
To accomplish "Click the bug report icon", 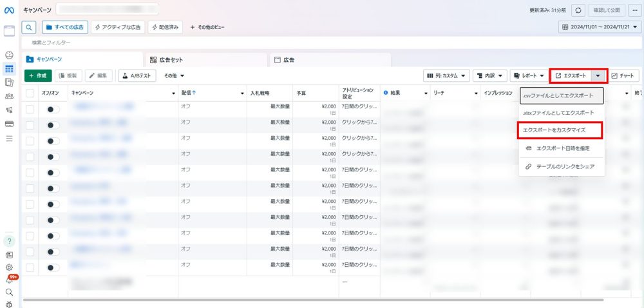I will (x=9, y=304).
